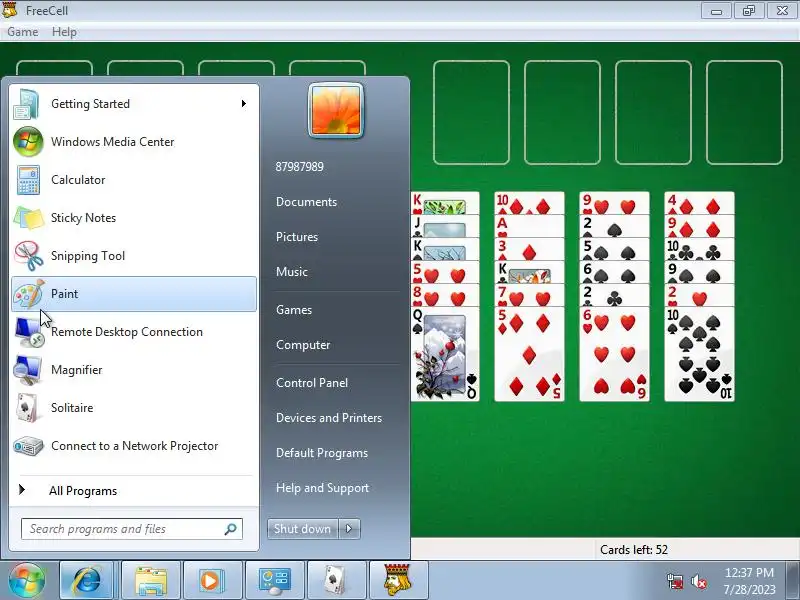Image resolution: width=800 pixels, height=600 pixels.
Task: Open user folder 87987989
Action: pyautogui.click(x=299, y=166)
